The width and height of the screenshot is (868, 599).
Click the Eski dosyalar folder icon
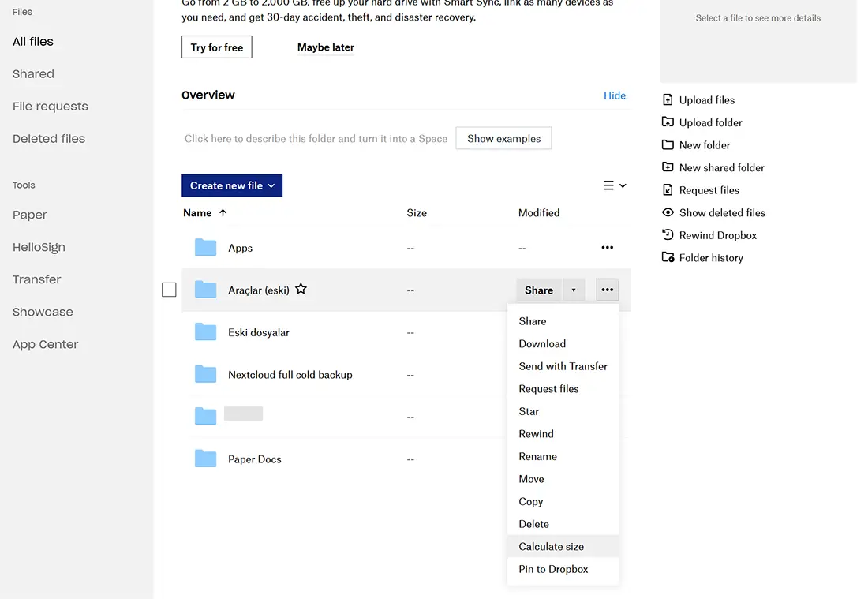[205, 332]
